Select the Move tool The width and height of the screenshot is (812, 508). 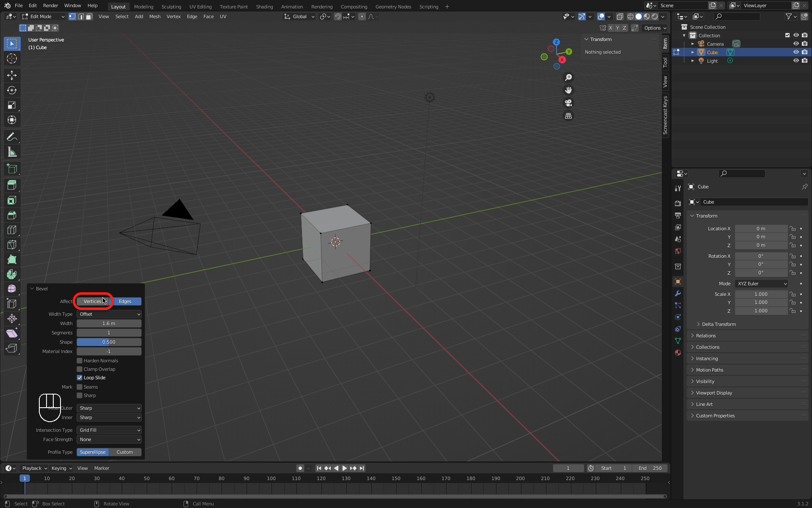coord(12,75)
